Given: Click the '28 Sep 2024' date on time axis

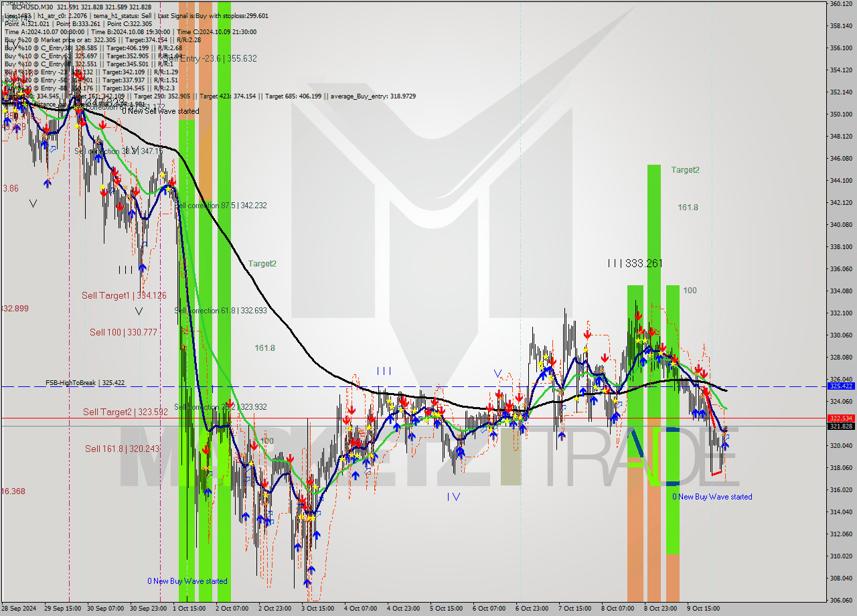Looking at the screenshot, I should (19, 609).
